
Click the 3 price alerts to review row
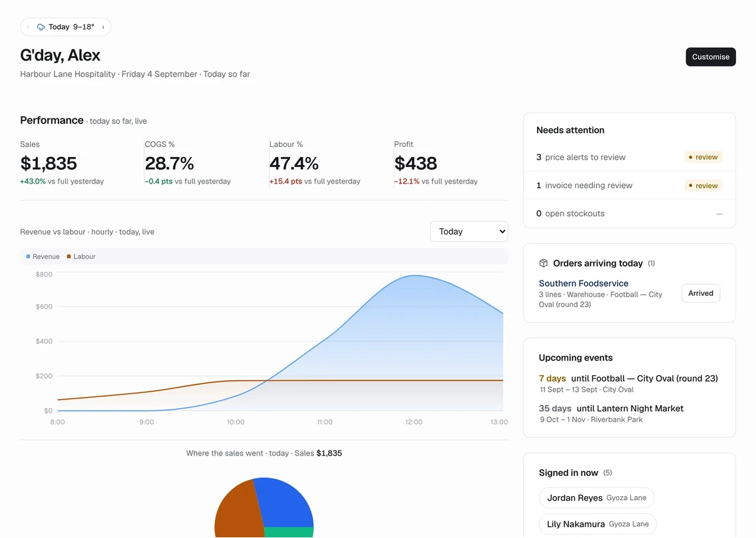pyautogui.click(x=629, y=157)
